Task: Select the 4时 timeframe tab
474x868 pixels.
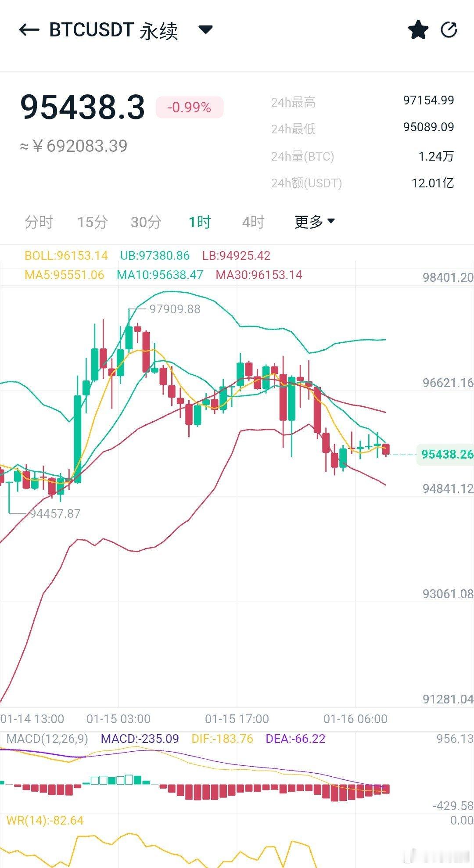Action: coord(252,222)
